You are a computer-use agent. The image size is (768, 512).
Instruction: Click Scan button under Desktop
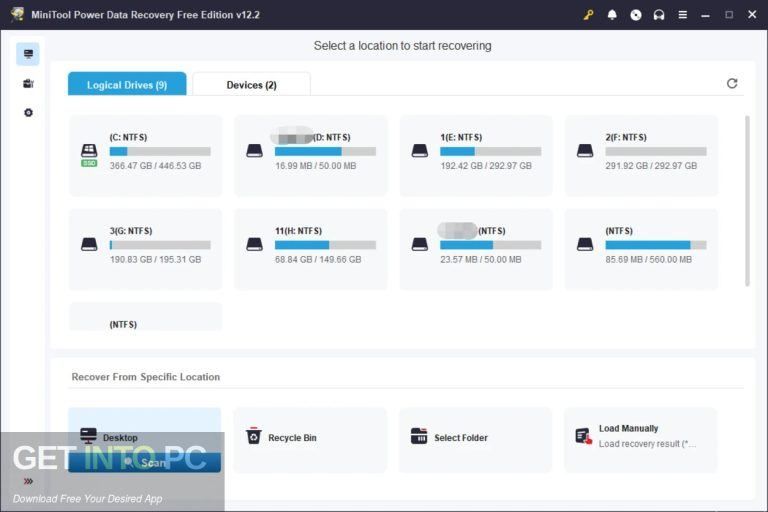click(144, 463)
